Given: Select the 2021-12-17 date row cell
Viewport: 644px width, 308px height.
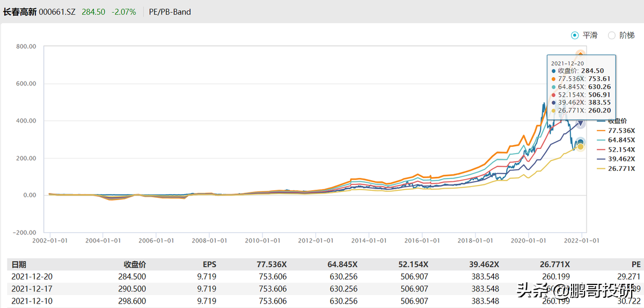Looking at the screenshot, I should coord(32,288).
